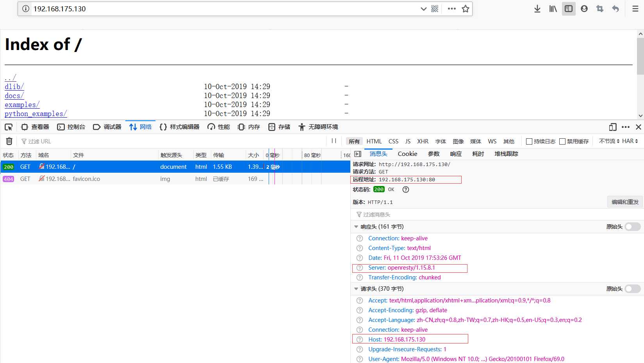Screen dimensions: 644x363
Task: Open the docs/ directory link
Action: (x=14, y=96)
